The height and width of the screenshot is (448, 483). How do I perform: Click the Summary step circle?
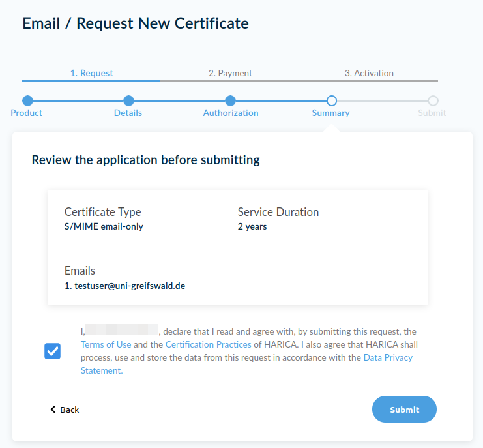[x=331, y=101]
